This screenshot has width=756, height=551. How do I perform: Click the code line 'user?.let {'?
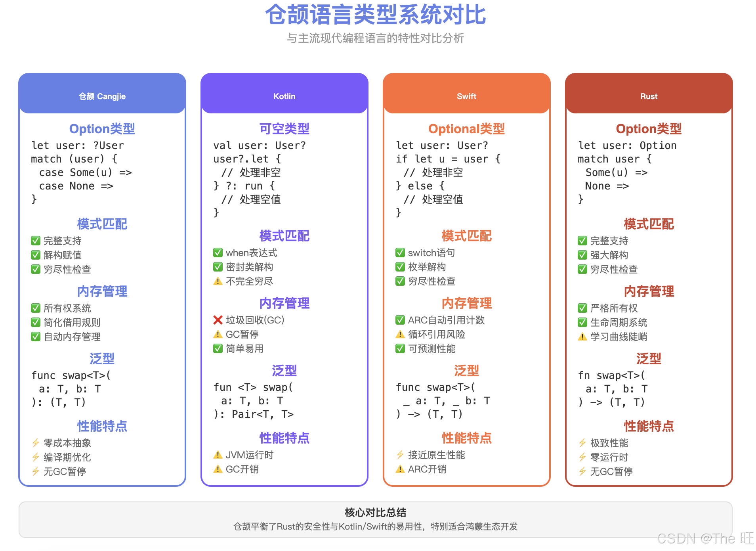coord(247,159)
